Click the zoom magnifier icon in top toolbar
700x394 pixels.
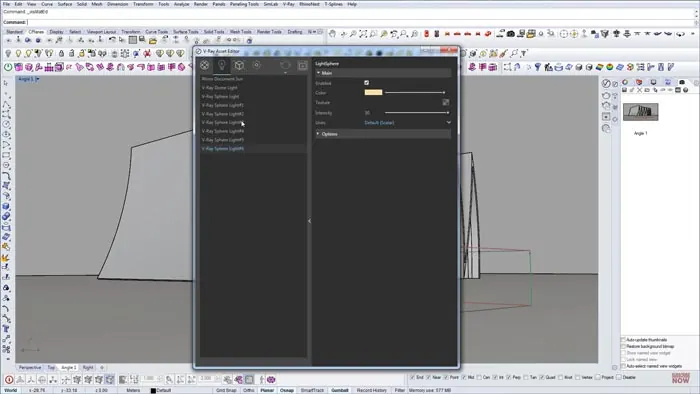tap(353, 34)
